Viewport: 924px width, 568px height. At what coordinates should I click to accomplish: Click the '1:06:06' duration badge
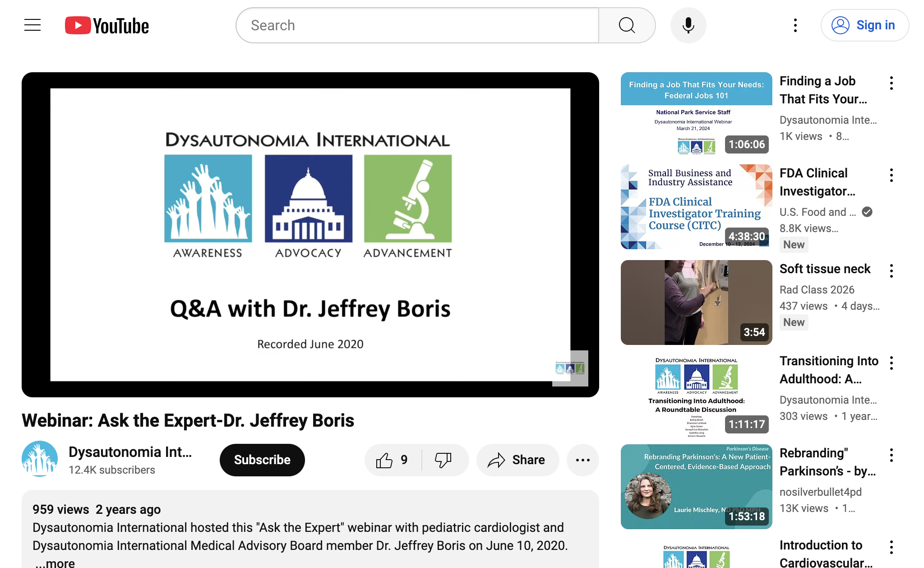coord(747,144)
